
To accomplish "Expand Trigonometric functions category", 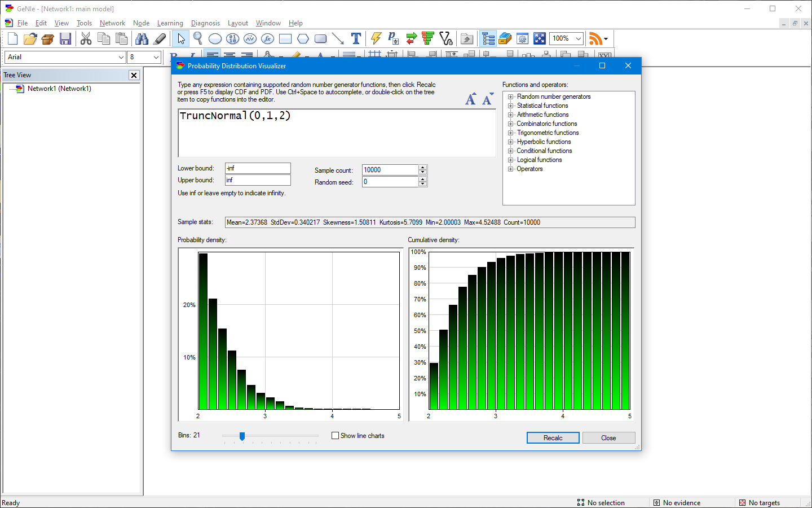I will pos(511,133).
